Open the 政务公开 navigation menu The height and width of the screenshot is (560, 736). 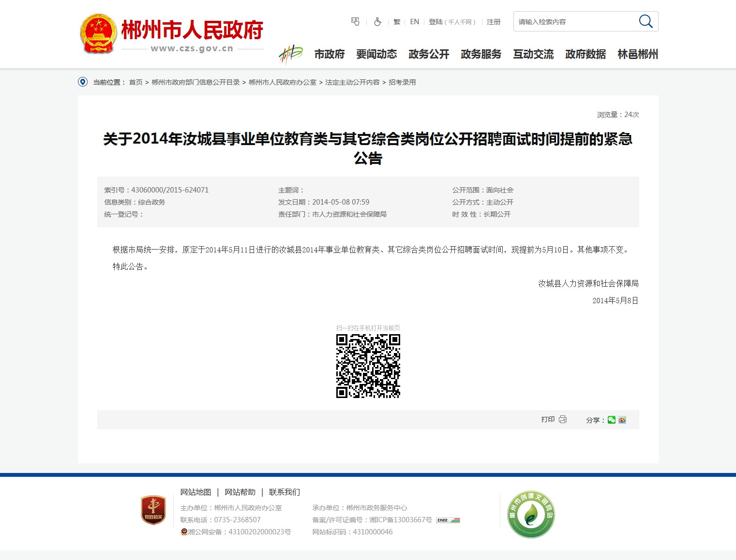[x=429, y=54]
